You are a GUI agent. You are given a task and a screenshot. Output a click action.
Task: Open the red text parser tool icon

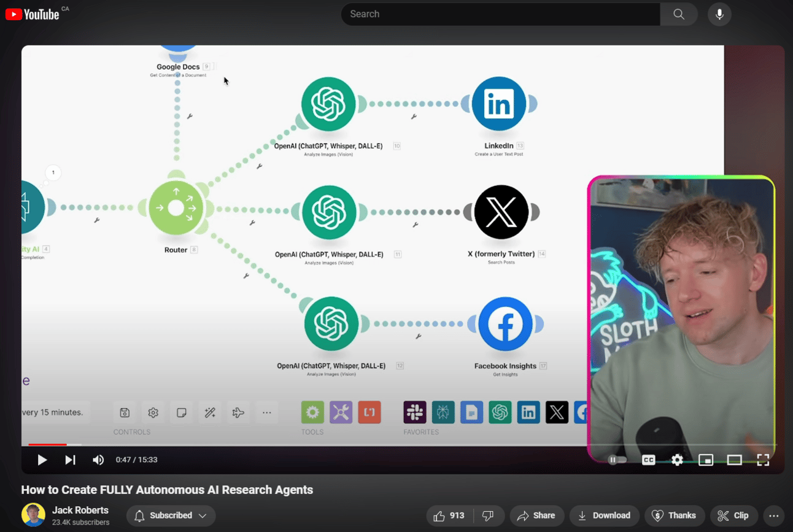(x=369, y=412)
